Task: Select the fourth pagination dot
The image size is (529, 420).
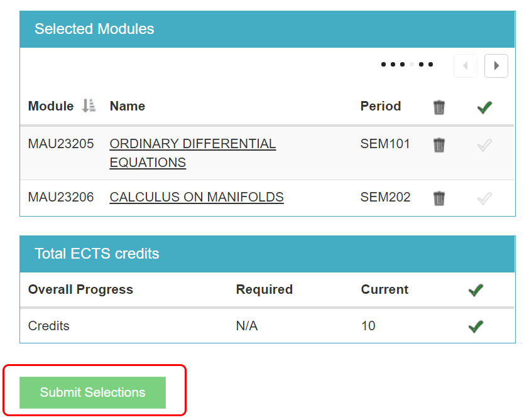Action: coord(412,64)
